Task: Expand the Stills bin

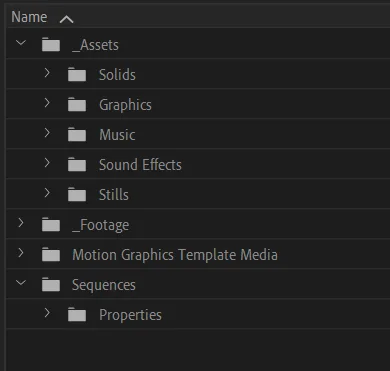Action: (x=47, y=193)
